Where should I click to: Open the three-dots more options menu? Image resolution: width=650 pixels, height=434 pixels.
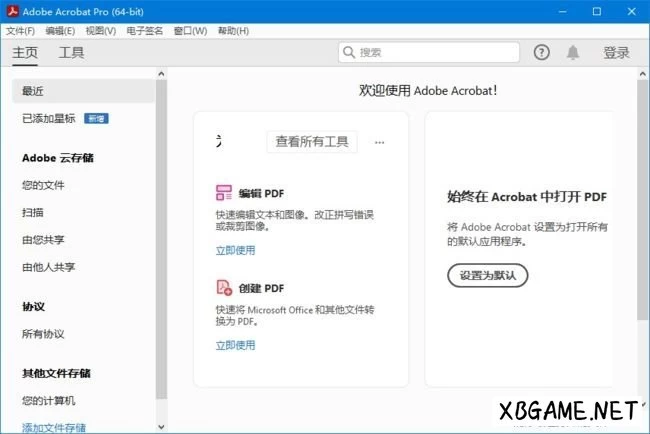coord(379,142)
